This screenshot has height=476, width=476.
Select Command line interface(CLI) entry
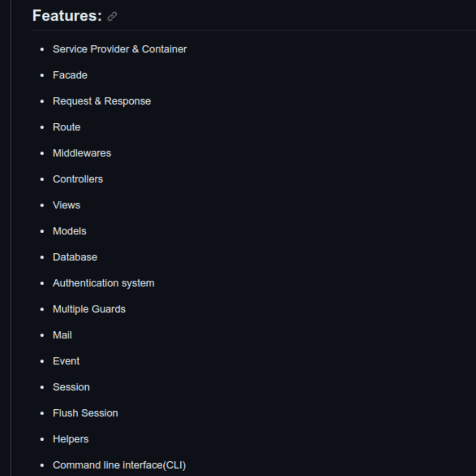119,465
